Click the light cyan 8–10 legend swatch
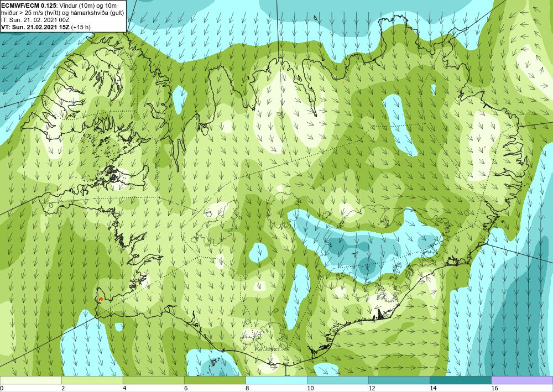The height and width of the screenshot is (392, 553). point(276,380)
